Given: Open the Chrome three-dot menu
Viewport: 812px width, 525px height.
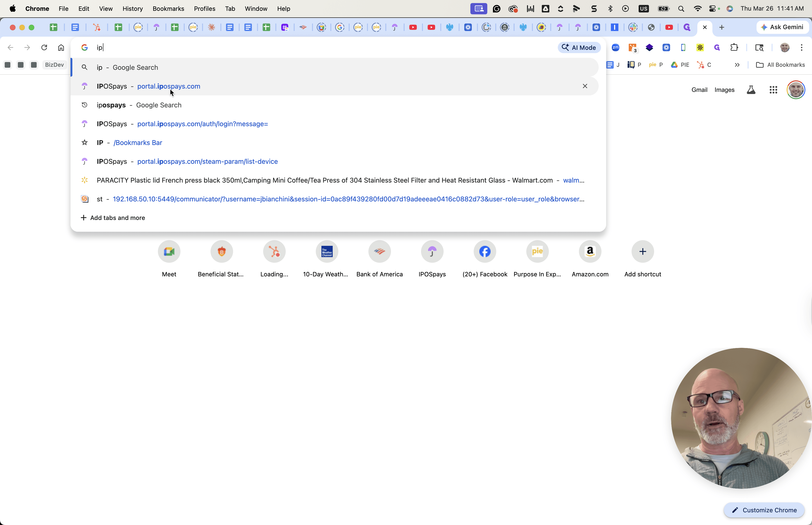Looking at the screenshot, I should pyautogui.click(x=801, y=47).
